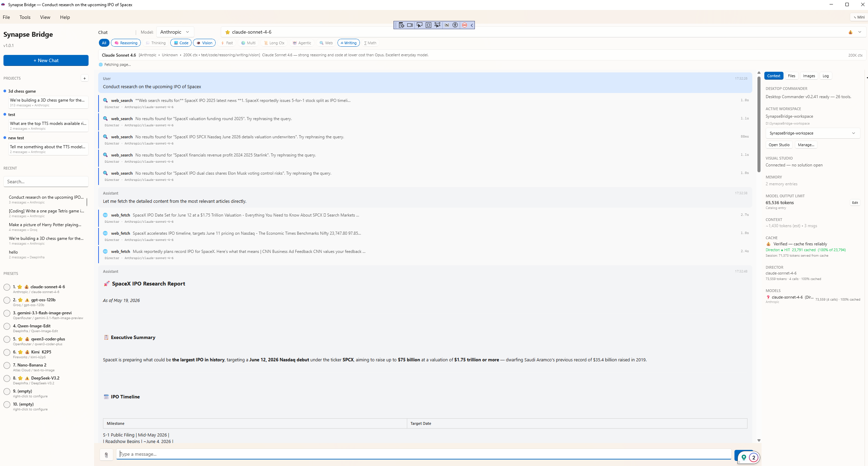Screen dimensions: 868x466
Task: Open the Tools menu
Action: point(25,17)
